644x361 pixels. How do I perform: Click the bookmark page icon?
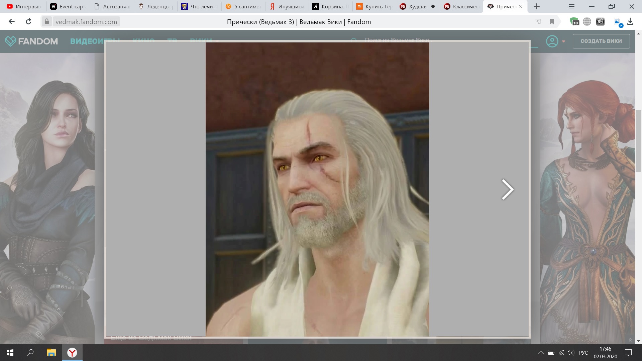[552, 22]
